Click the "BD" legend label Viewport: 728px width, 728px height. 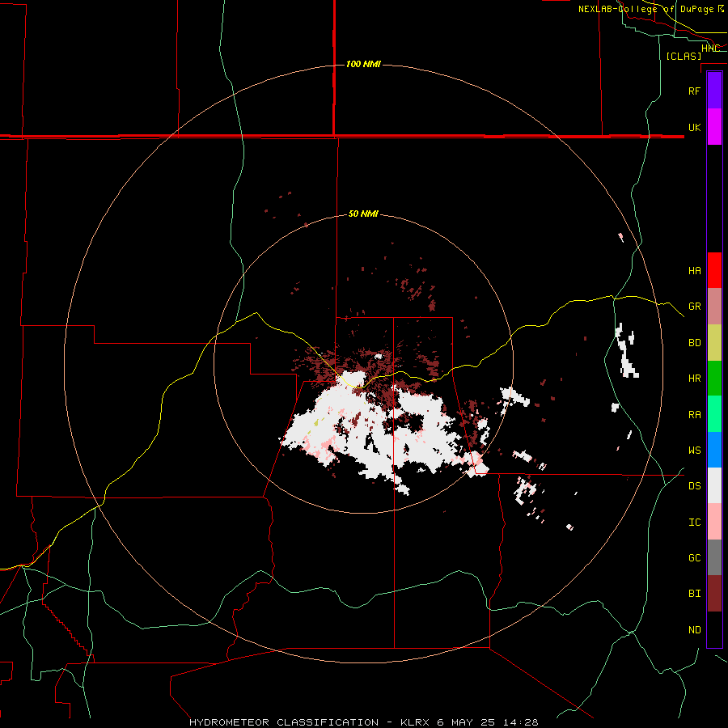pyautogui.click(x=694, y=343)
